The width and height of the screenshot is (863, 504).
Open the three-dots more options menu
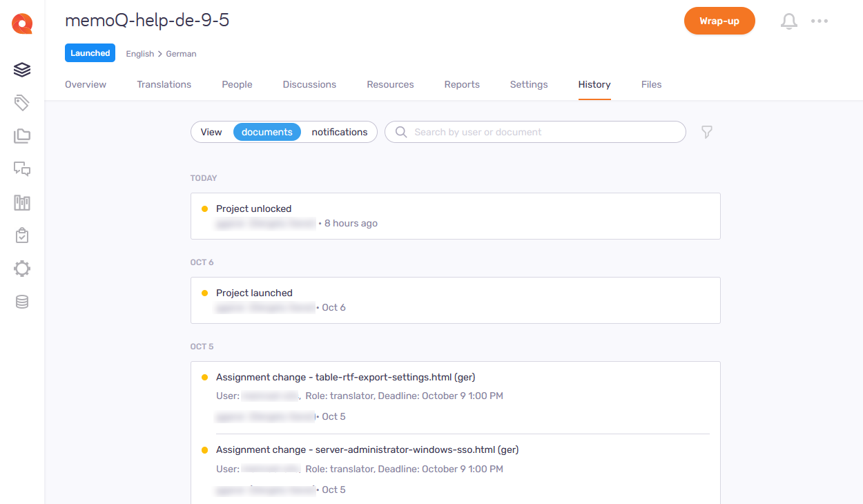click(x=820, y=21)
